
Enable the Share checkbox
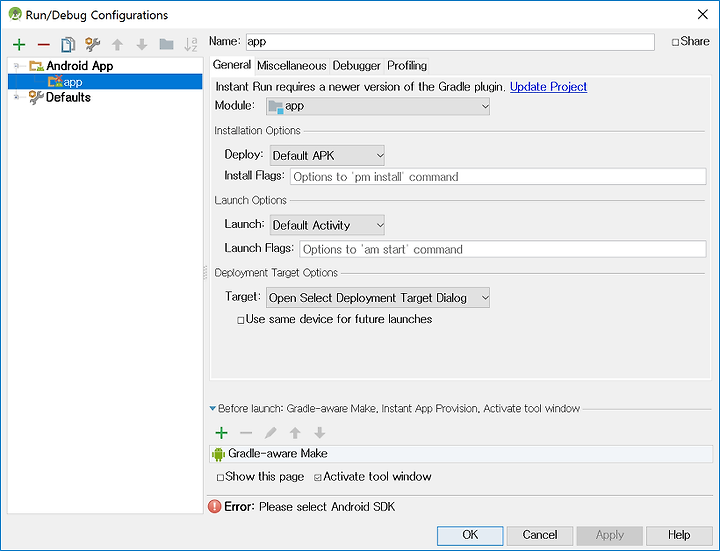coord(675,42)
